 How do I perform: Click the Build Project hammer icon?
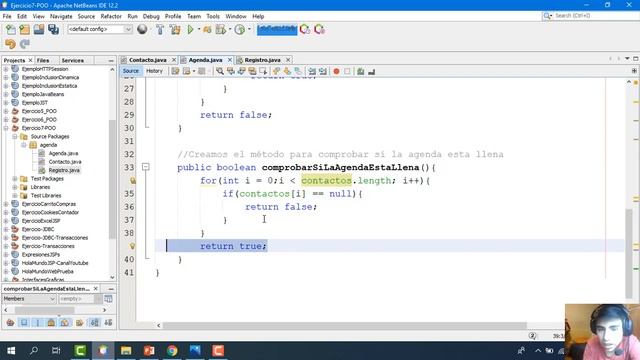pyautogui.click(x=160, y=29)
